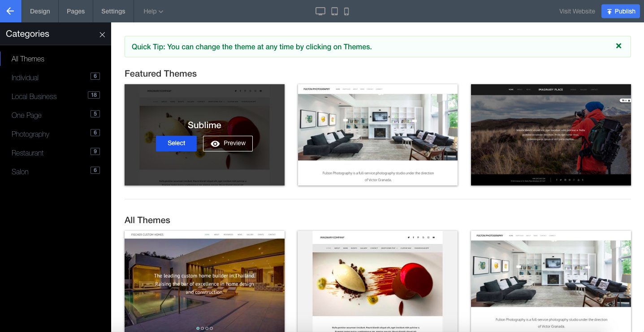
Task: Close the Categories panel
Action: pos(102,34)
